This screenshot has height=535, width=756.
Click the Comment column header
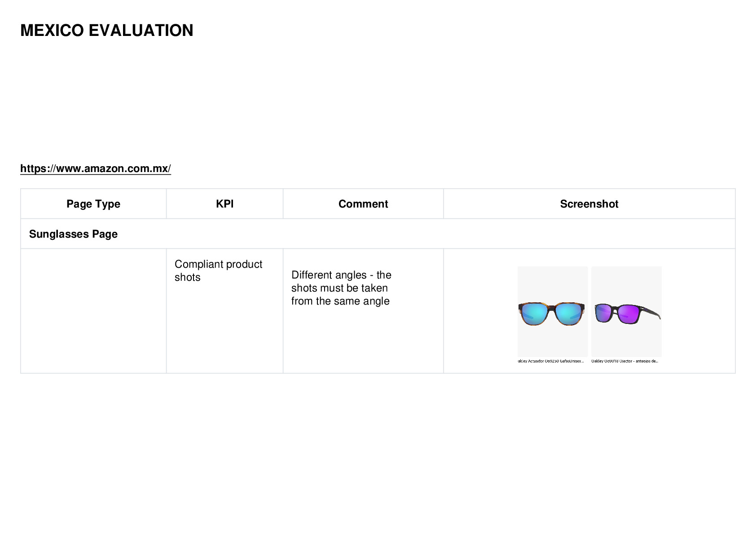363,204
